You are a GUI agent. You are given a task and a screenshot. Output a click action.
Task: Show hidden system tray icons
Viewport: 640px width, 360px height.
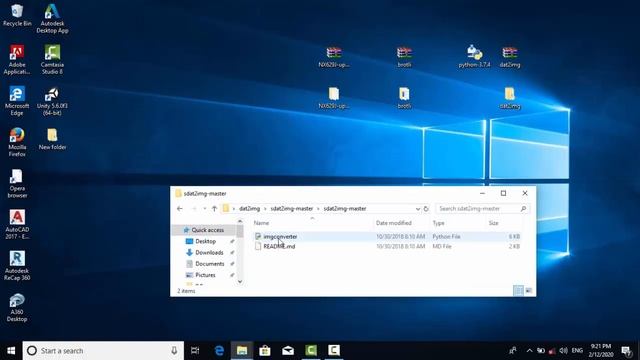[529, 351]
